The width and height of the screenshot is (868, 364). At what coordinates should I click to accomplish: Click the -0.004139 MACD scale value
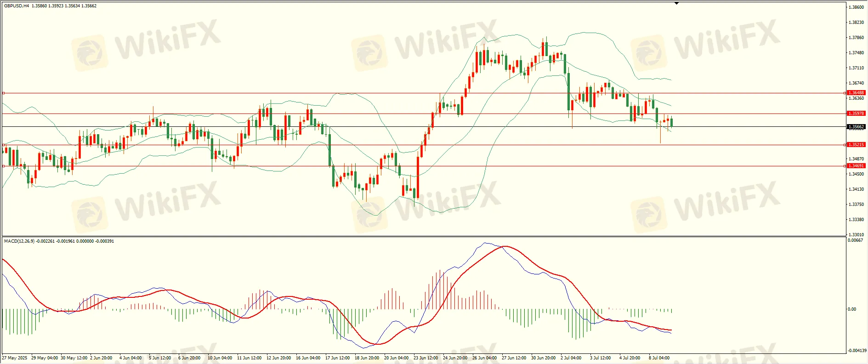(x=857, y=351)
